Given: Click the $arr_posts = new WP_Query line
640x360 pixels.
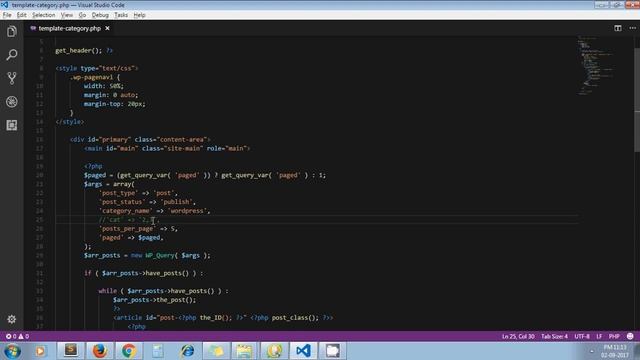Looking at the screenshot, I should 147,256.
